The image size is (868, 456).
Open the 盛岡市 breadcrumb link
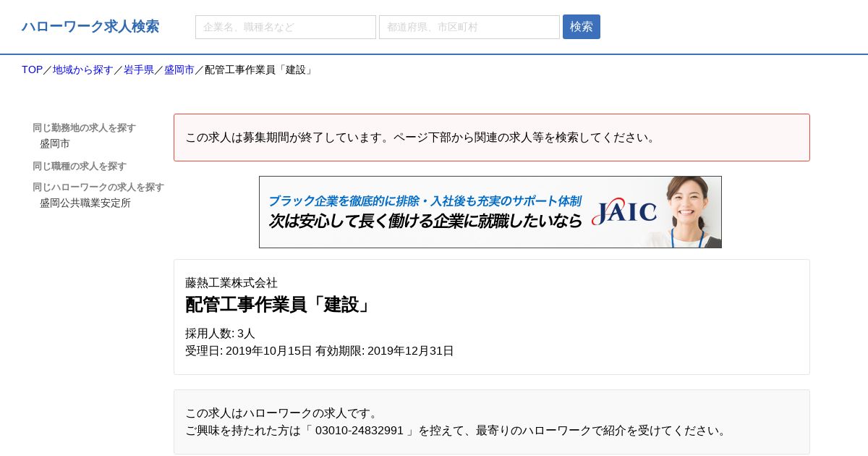coord(179,69)
